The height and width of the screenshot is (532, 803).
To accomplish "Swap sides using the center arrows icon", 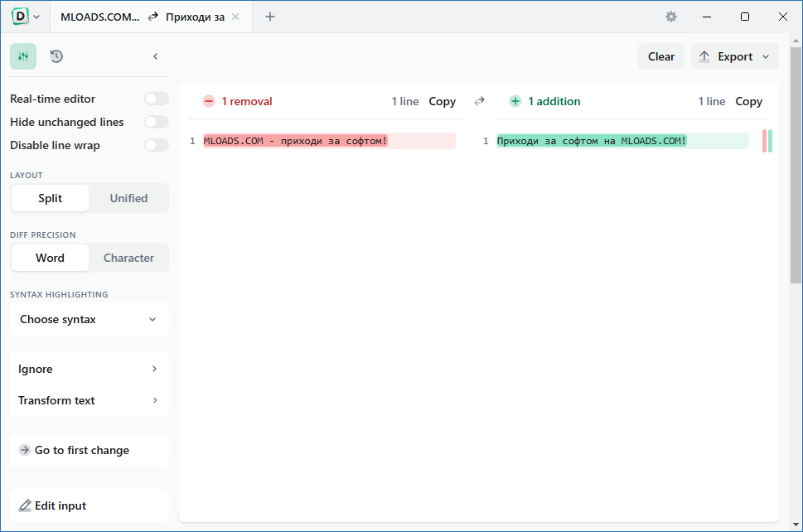I will (479, 101).
